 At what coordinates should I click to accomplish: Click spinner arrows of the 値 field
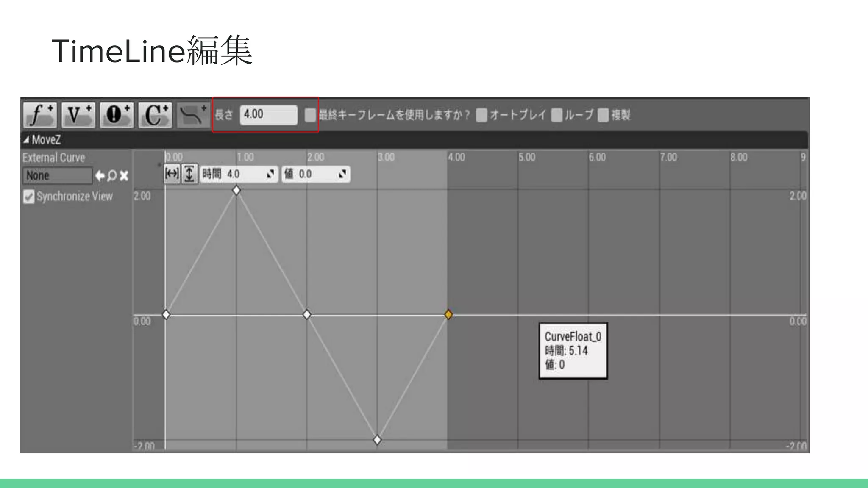[342, 174]
